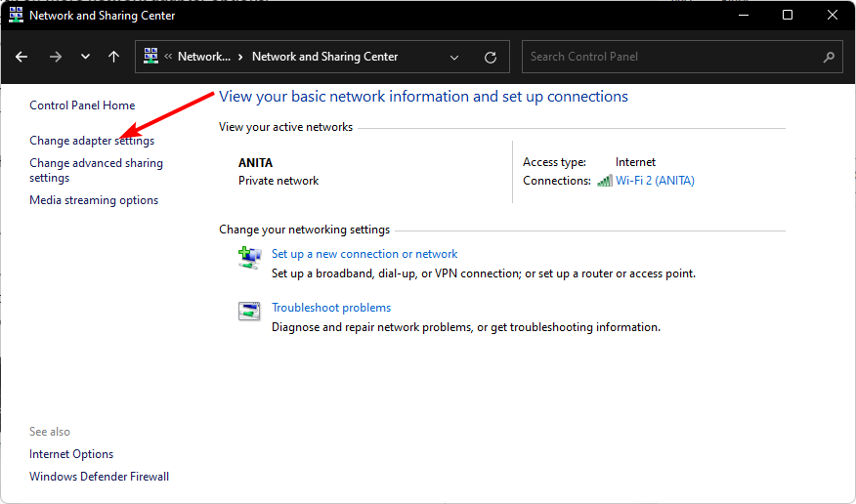Open the recent locations dropdown chevron
Screen dimensions: 856x504
pyautogui.click(x=85, y=57)
